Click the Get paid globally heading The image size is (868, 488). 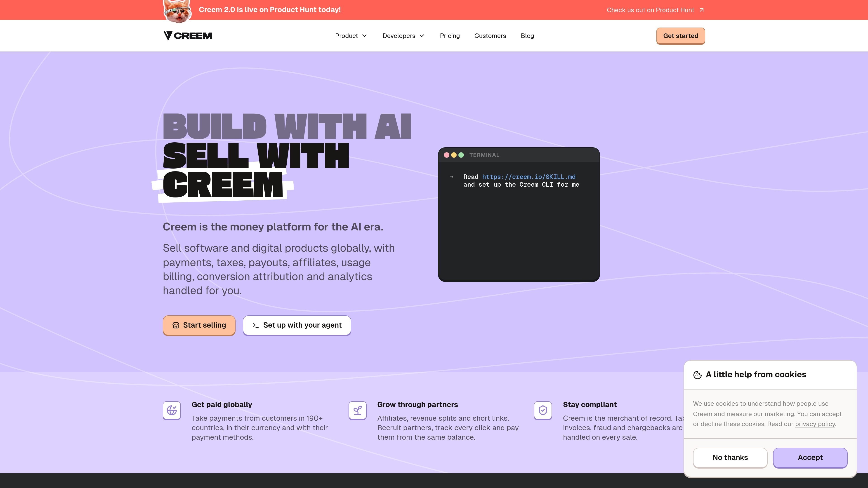pos(222,405)
